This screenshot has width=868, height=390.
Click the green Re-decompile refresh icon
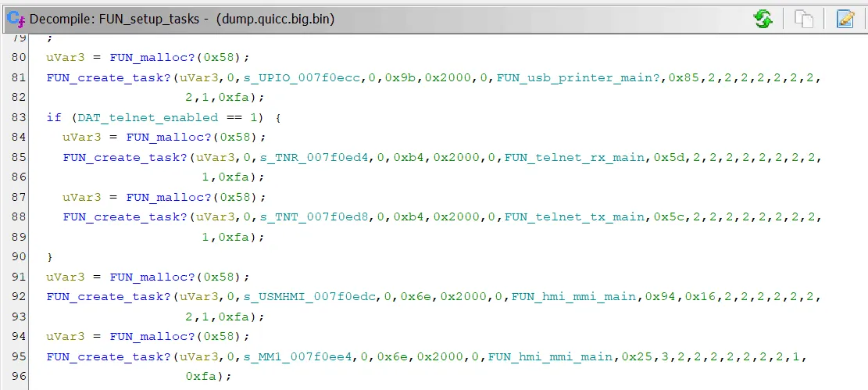pos(763,19)
